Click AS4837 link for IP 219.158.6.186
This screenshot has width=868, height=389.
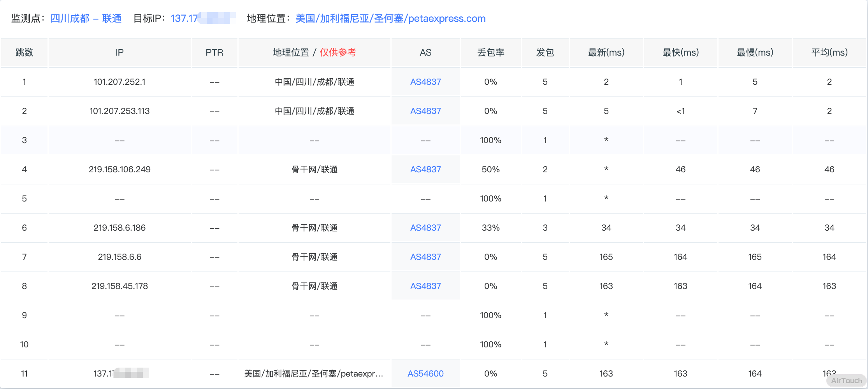click(425, 228)
